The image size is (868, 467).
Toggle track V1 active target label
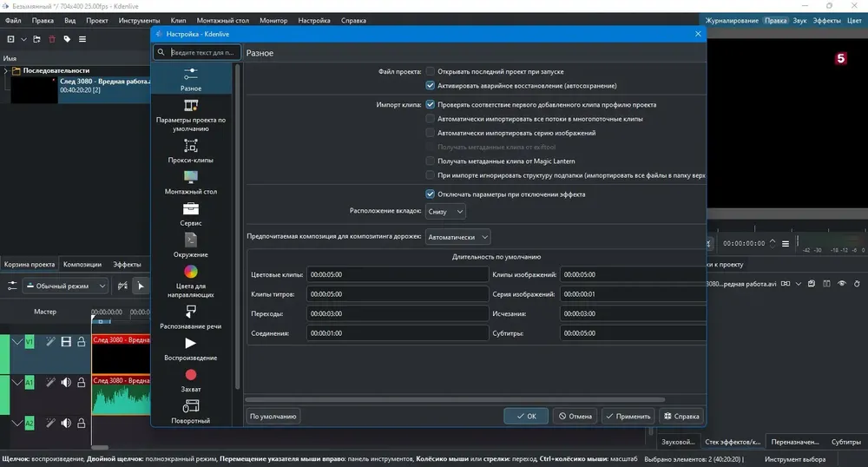point(30,342)
